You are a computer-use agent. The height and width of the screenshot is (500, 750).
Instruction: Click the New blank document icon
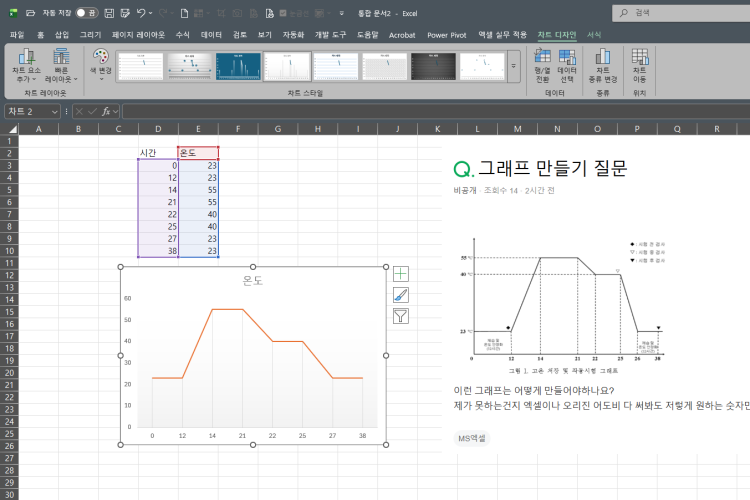point(184,13)
